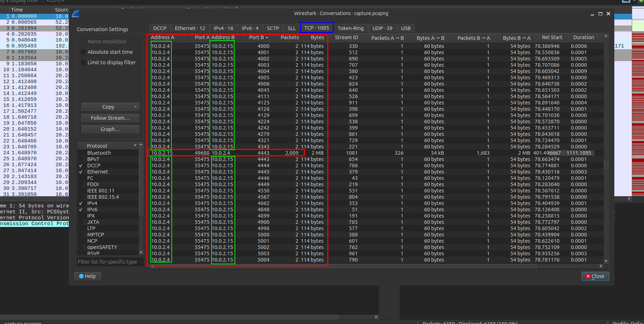Maximize the Conversations dialog window

(600, 14)
